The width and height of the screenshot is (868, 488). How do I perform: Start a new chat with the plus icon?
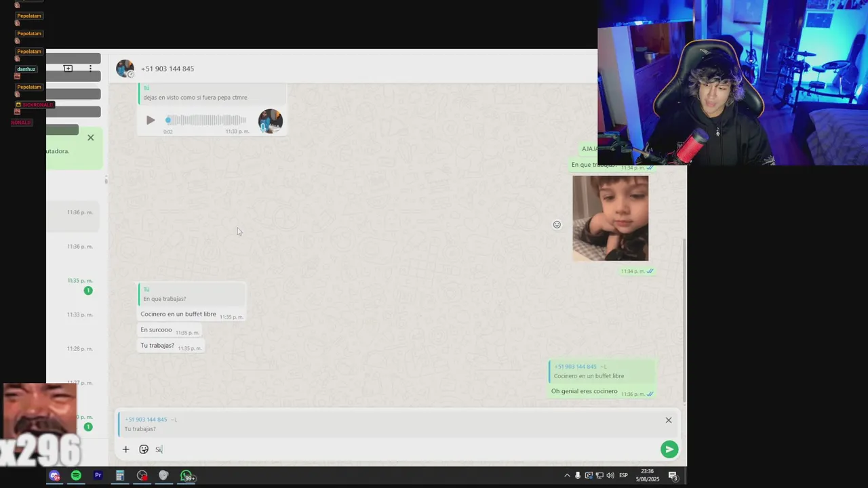(68, 68)
